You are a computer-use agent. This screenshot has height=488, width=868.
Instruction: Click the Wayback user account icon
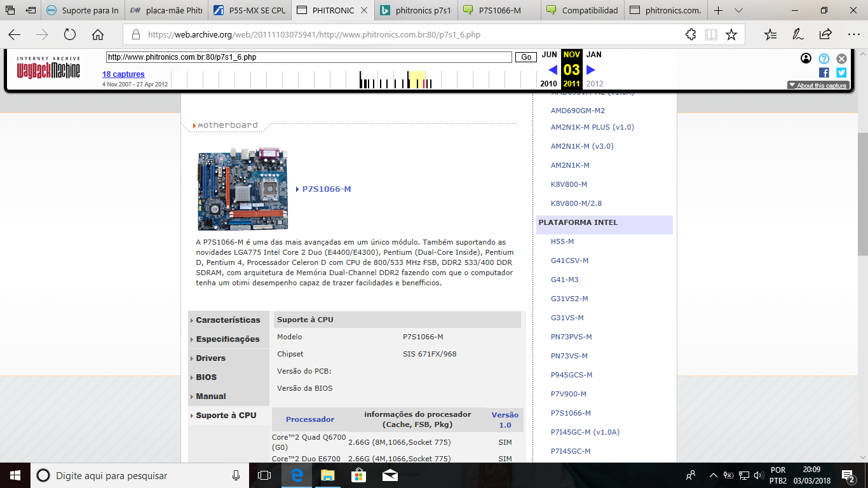coord(806,58)
